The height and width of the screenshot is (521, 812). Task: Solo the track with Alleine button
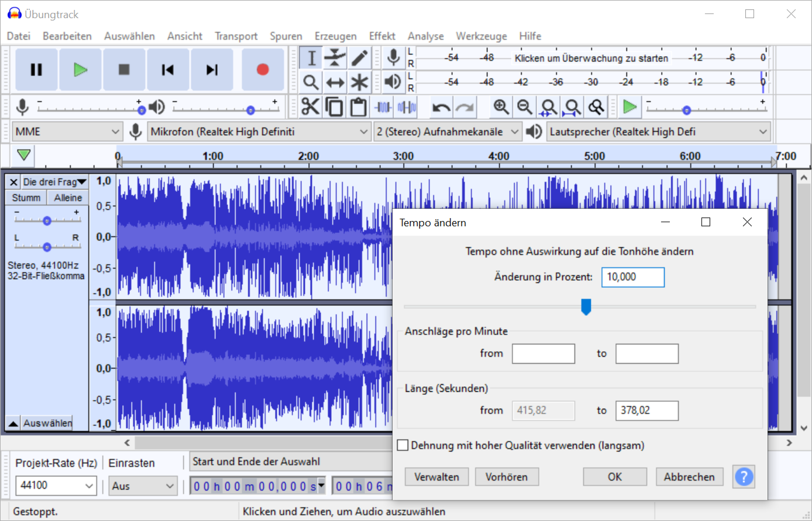[x=68, y=198]
